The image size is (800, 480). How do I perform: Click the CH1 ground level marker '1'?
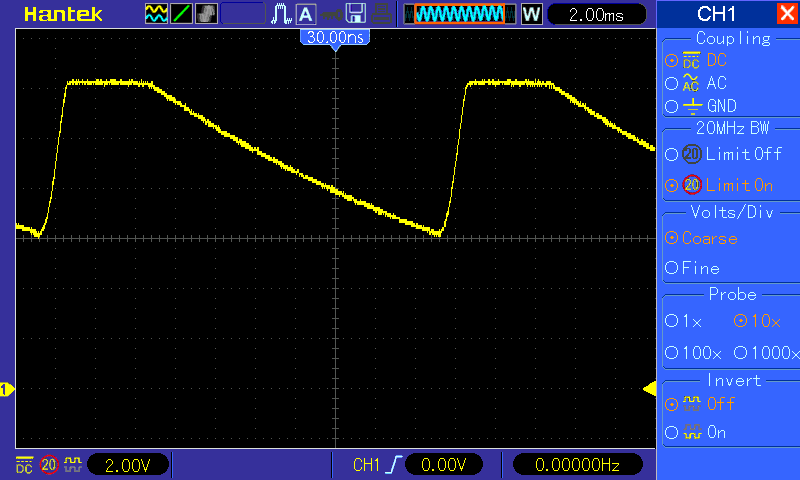pyautogui.click(x=7, y=390)
